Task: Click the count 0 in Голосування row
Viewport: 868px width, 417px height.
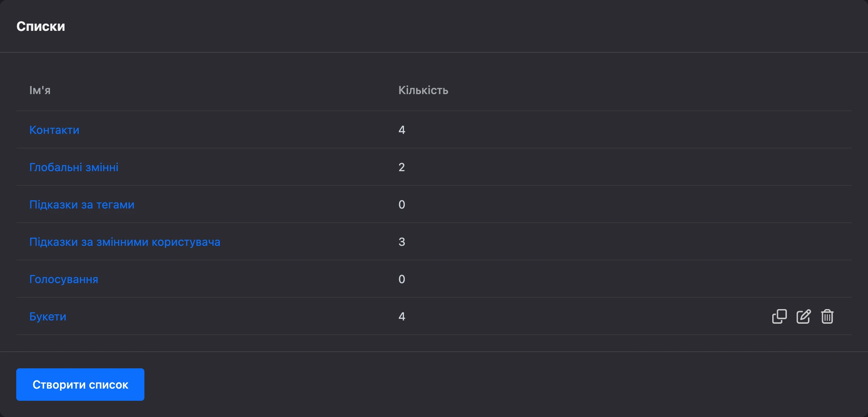Action: tap(402, 279)
